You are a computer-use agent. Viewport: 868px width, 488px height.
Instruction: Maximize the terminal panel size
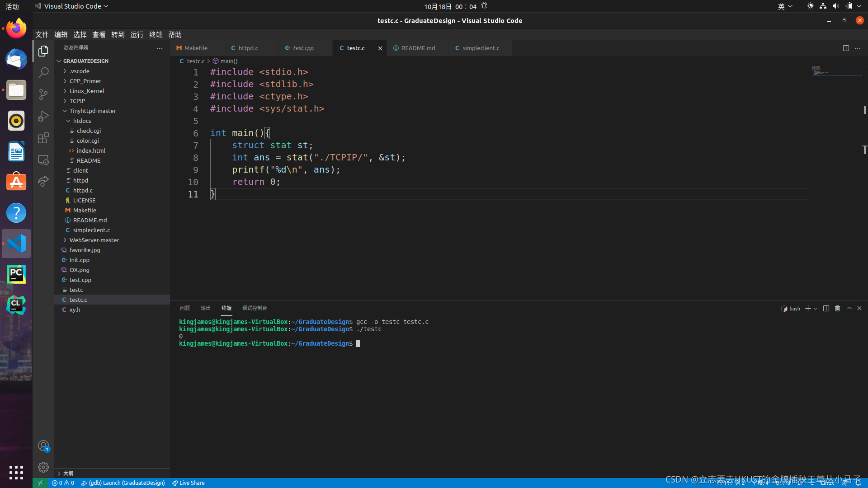tap(849, 308)
